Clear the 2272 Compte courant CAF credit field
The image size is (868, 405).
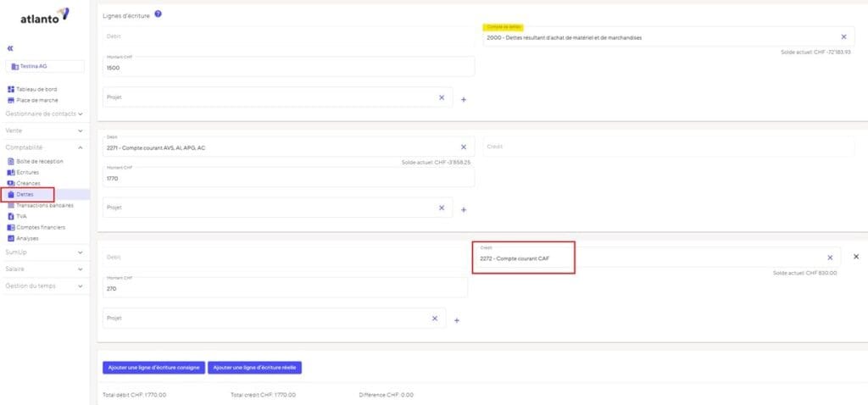[x=830, y=258]
